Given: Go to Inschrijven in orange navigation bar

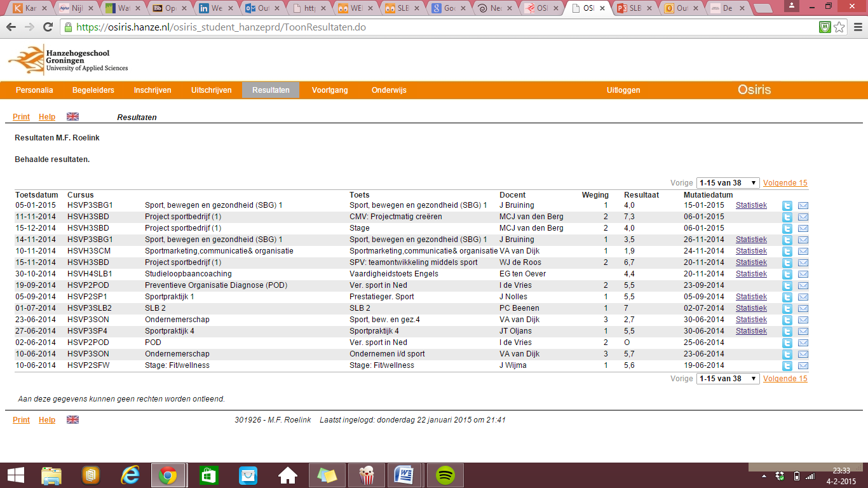Looking at the screenshot, I should (x=153, y=90).
